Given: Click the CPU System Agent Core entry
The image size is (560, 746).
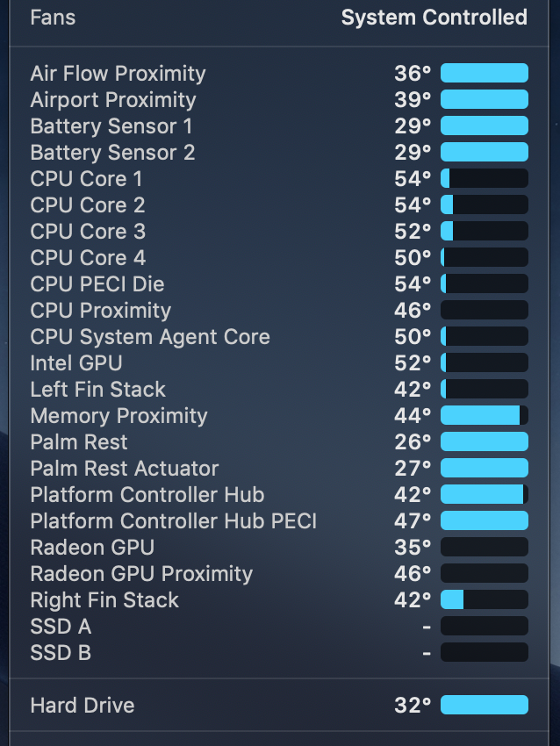Looking at the screenshot, I should coord(279,337).
